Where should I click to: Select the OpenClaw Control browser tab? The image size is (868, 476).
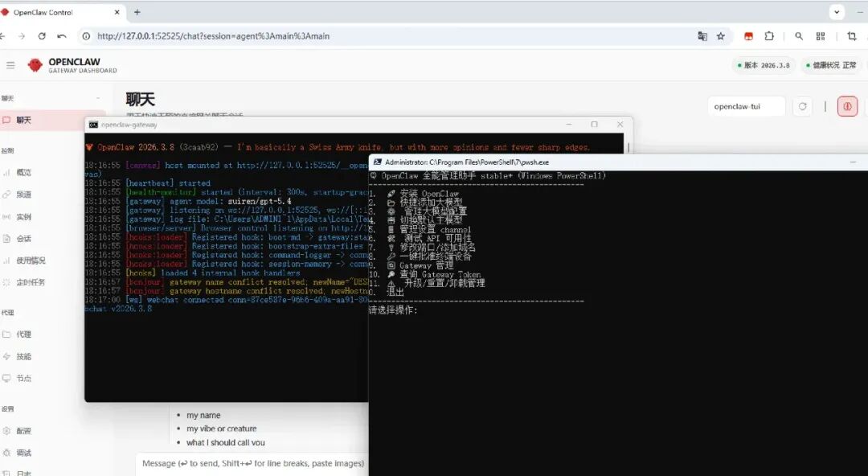point(61,12)
